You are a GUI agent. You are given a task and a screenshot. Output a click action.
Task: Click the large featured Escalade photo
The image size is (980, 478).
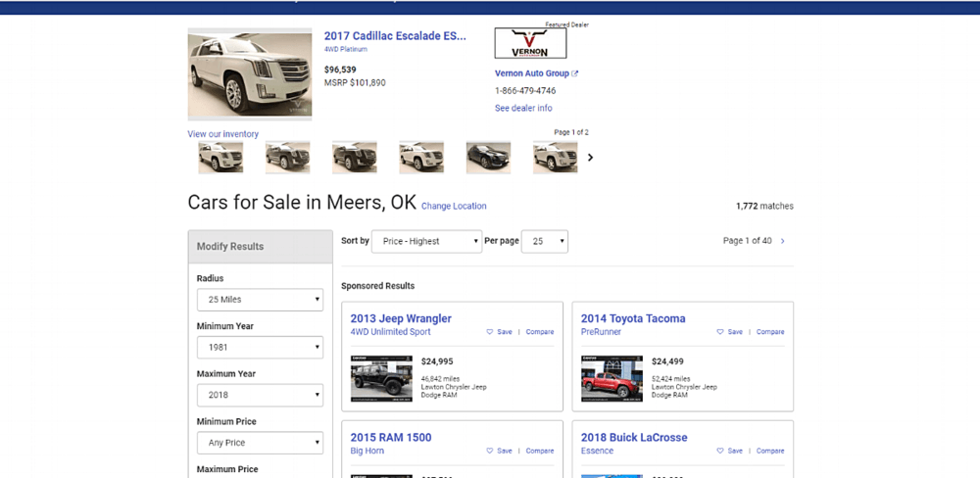pyautogui.click(x=250, y=73)
